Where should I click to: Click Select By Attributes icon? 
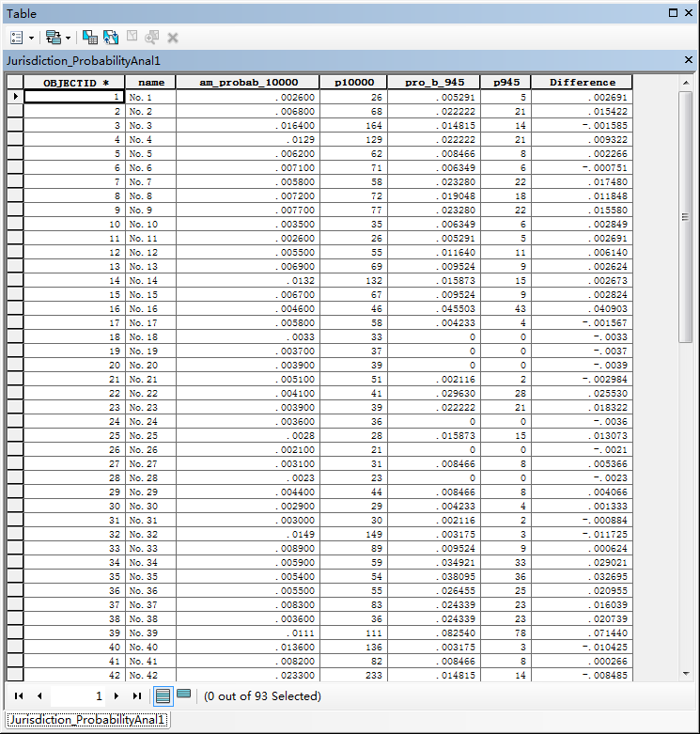tap(90, 38)
